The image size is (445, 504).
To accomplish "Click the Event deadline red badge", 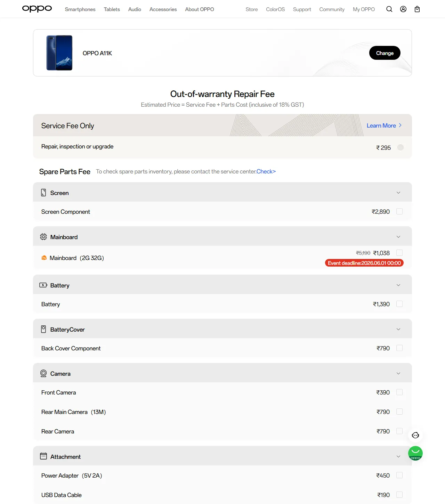I will pyautogui.click(x=364, y=263).
